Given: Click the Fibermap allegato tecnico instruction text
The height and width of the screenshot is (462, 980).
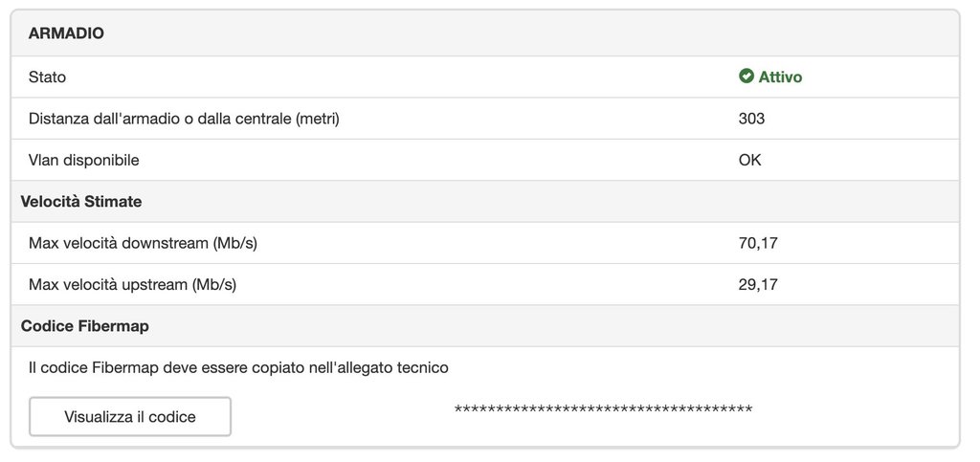Looking at the screenshot, I should coord(238,367).
